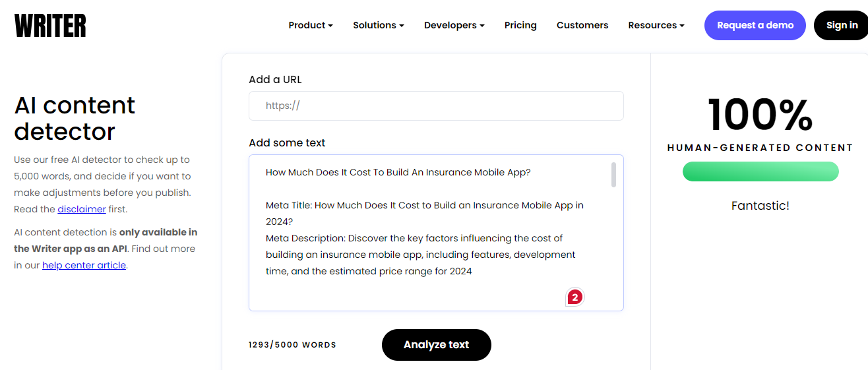Click the text area vertical scrollbar
868x370 pixels.
pyautogui.click(x=614, y=175)
